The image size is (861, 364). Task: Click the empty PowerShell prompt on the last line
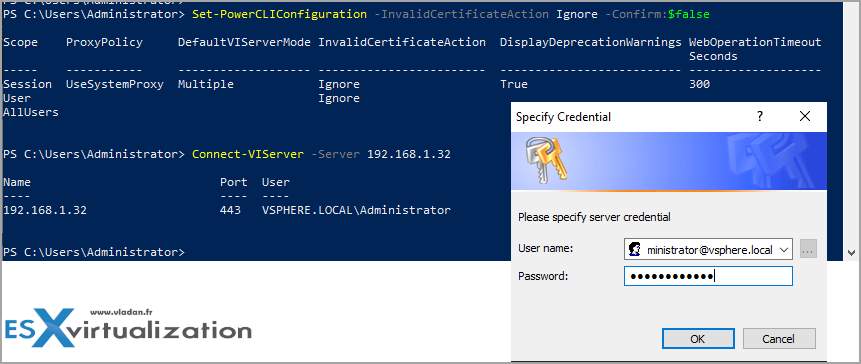pos(94,253)
